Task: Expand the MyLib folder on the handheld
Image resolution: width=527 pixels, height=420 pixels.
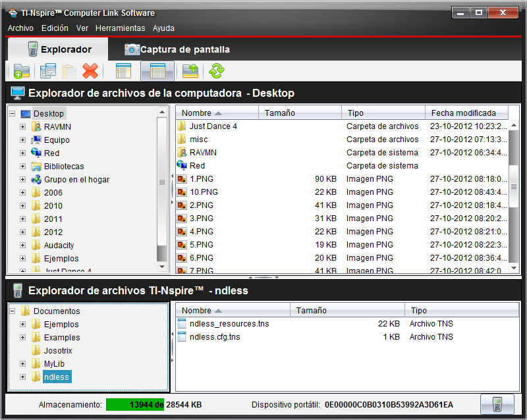Action: click(x=23, y=363)
